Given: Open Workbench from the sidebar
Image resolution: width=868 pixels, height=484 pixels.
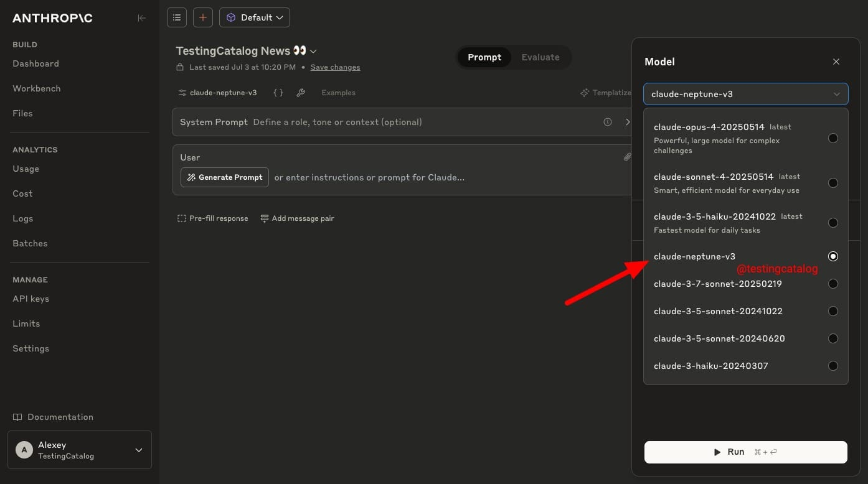Looking at the screenshot, I should click(37, 88).
